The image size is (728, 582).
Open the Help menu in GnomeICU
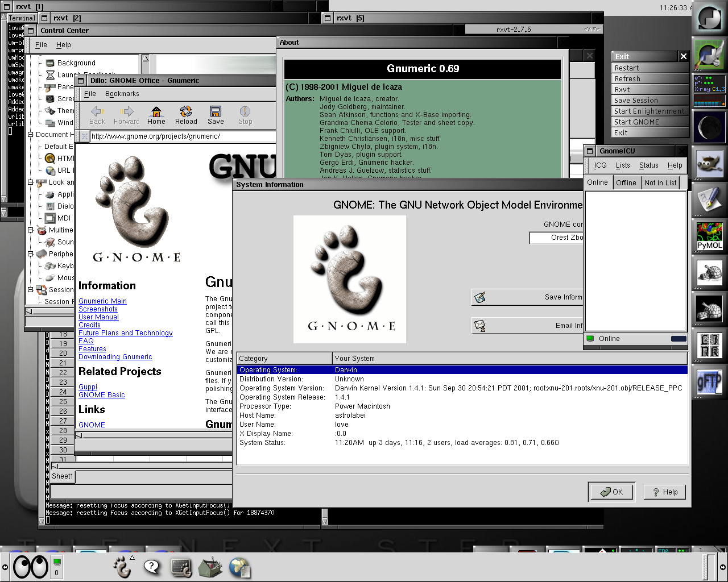675,165
